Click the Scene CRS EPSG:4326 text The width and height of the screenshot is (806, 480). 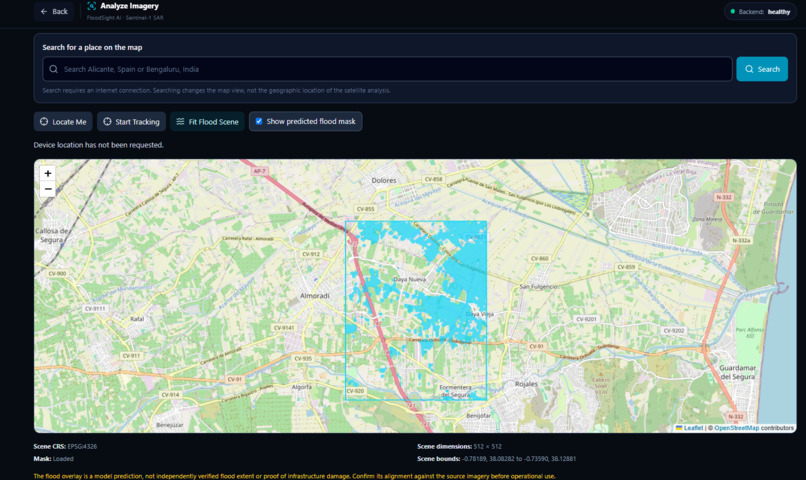coord(65,447)
